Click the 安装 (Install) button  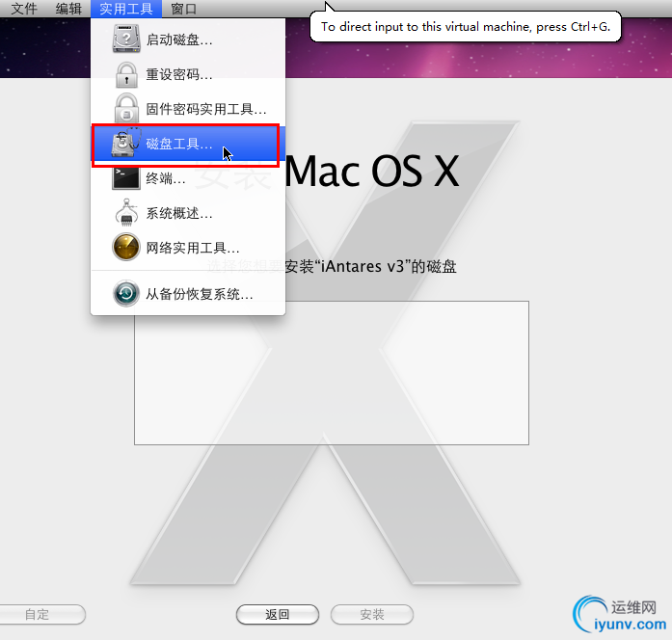[371, 614]
